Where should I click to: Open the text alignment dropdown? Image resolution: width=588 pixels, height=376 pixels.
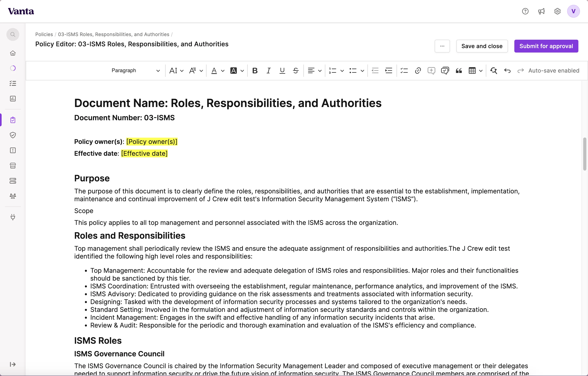[x=314, y=71]
